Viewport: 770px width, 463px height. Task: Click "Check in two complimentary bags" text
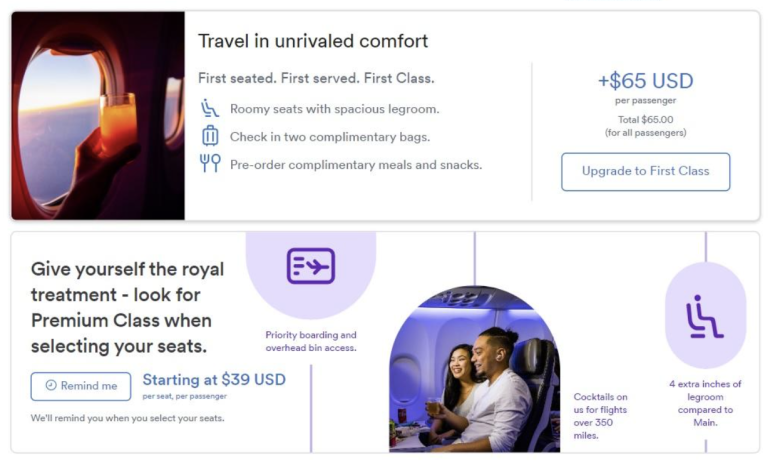(x=330, y=136)
